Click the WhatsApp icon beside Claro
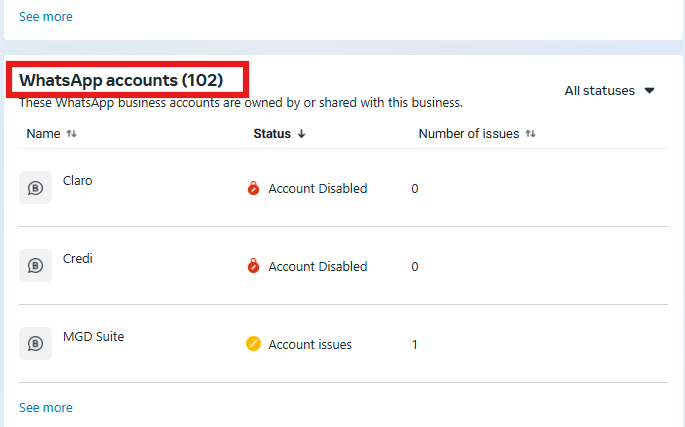Screen dimensions: 685x427 35,187
